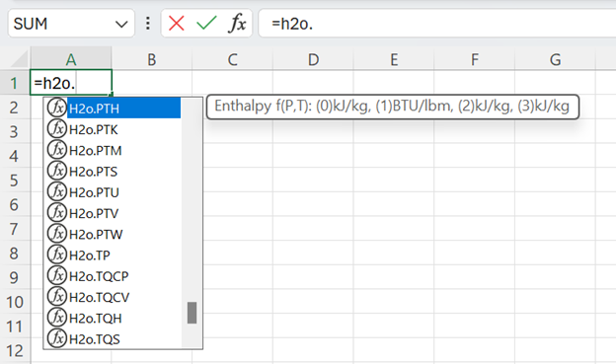Click the fx icon beside H2o.TQCV
The width and height of the screenshot is (616, 364).
pyautogui.click(x=57, y=296)
